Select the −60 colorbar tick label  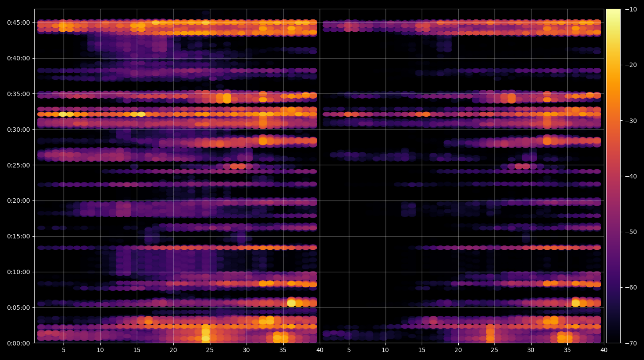[631, 287]
